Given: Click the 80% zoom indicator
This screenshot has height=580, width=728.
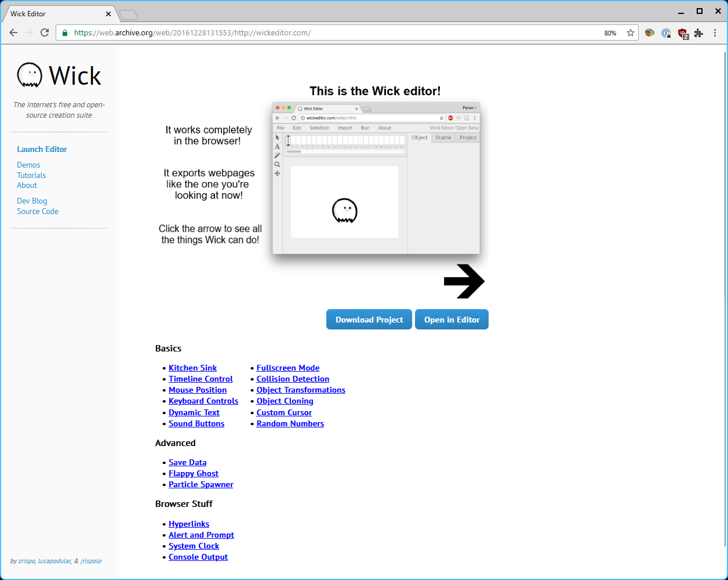Looking at the screenshot, I should click(610, 33).
